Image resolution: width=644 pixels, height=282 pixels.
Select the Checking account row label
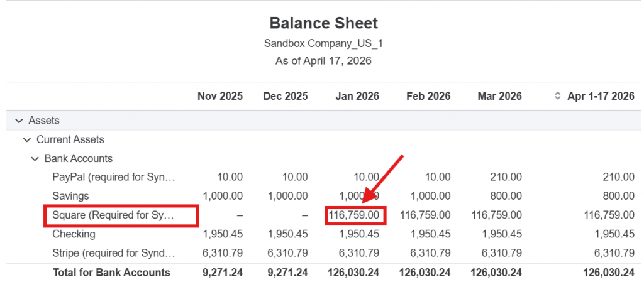tap(74, 234)
